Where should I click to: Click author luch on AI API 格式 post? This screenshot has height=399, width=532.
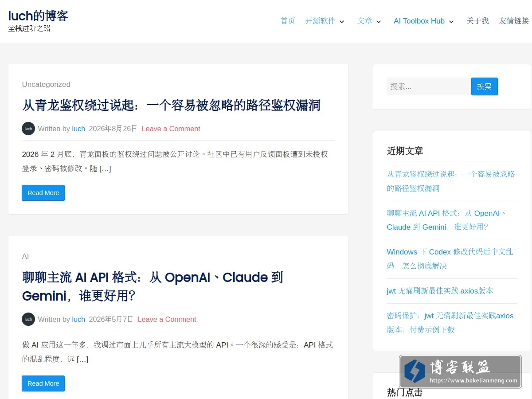point(78,319)
